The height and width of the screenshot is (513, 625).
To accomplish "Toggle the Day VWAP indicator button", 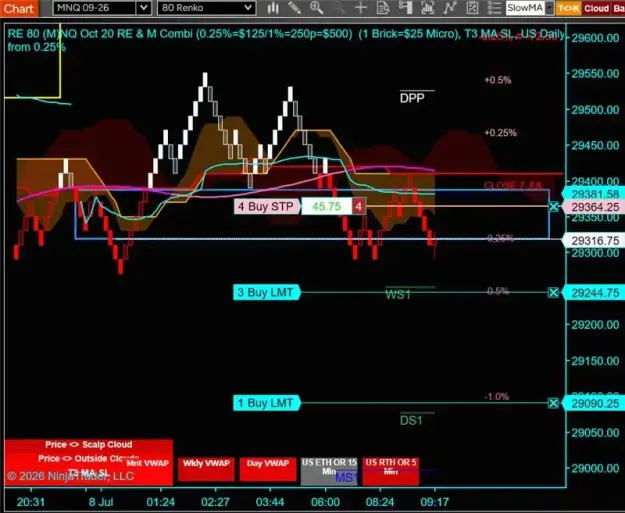I will click(x=268, y=469).
